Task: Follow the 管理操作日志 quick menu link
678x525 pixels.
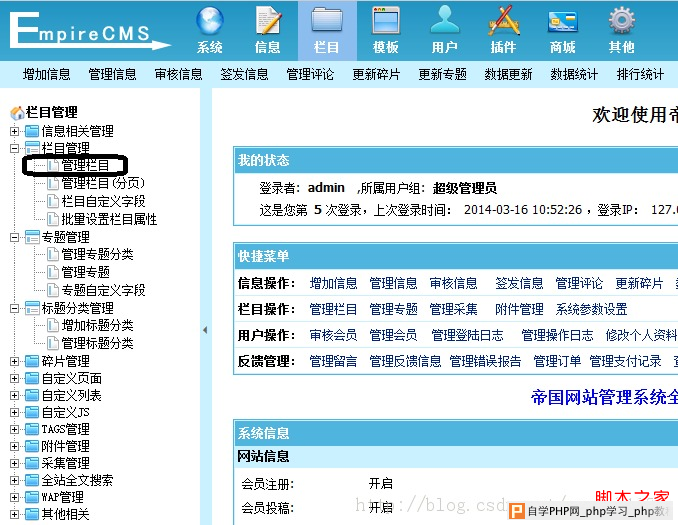Action: (x=557, y=335)
